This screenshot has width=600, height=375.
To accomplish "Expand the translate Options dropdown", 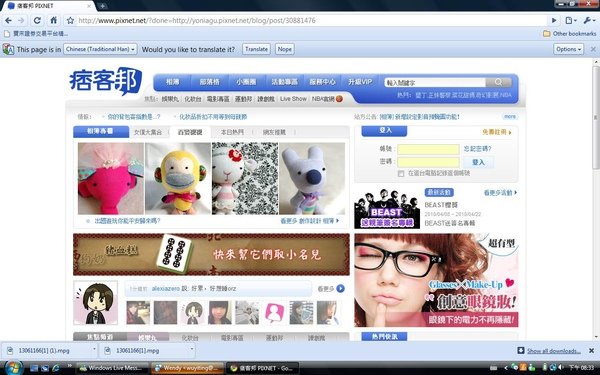I will pos(568,49).
